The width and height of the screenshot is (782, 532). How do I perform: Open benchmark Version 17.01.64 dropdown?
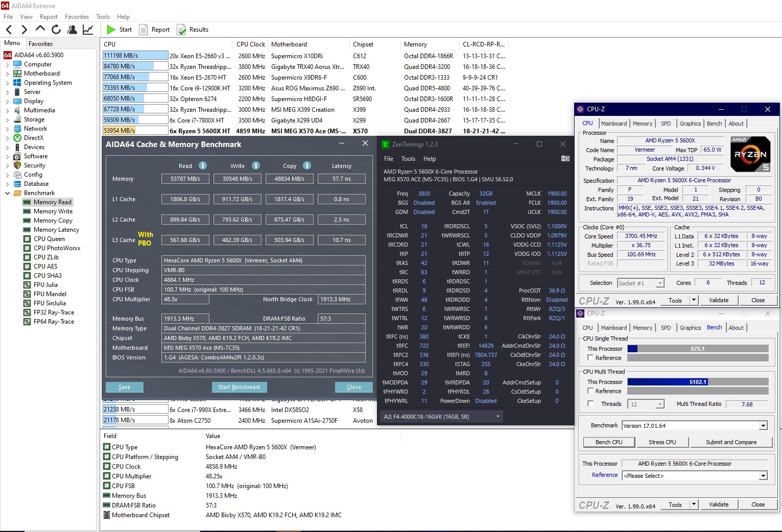764,426
